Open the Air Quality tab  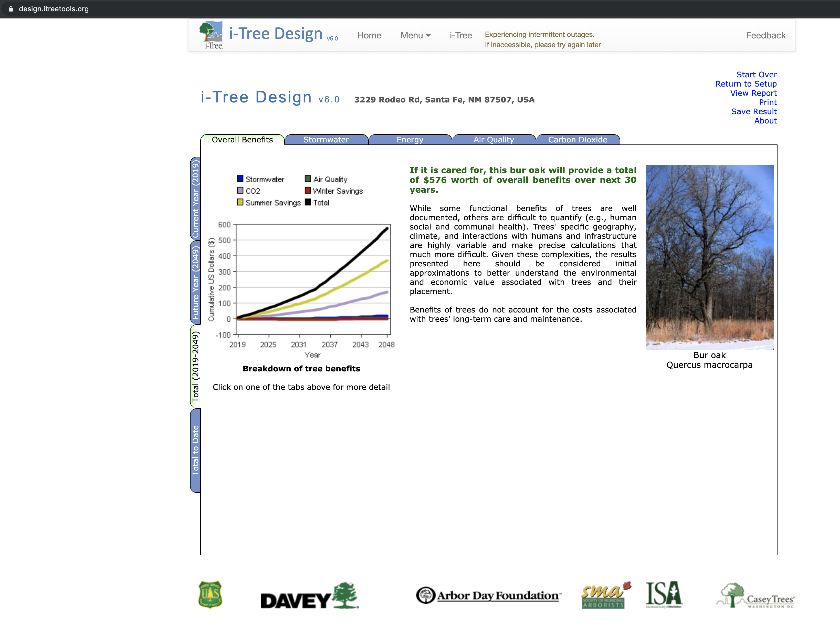[x=493, y=140]
